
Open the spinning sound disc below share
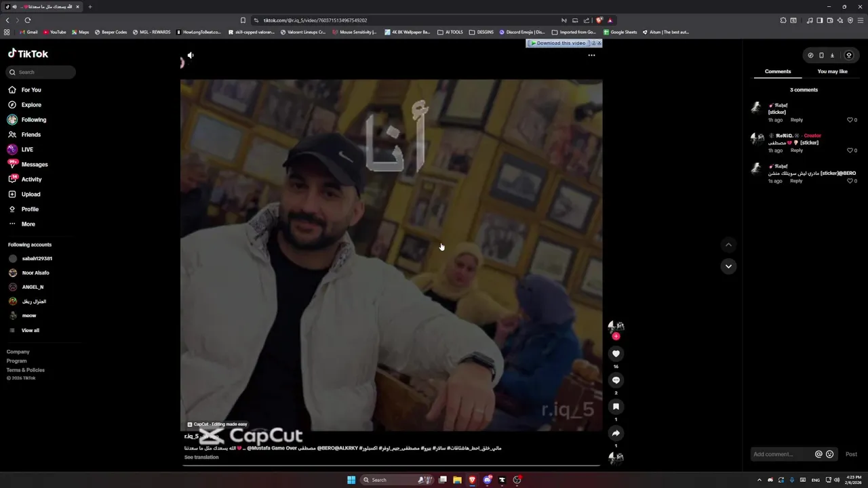(616, 458)
